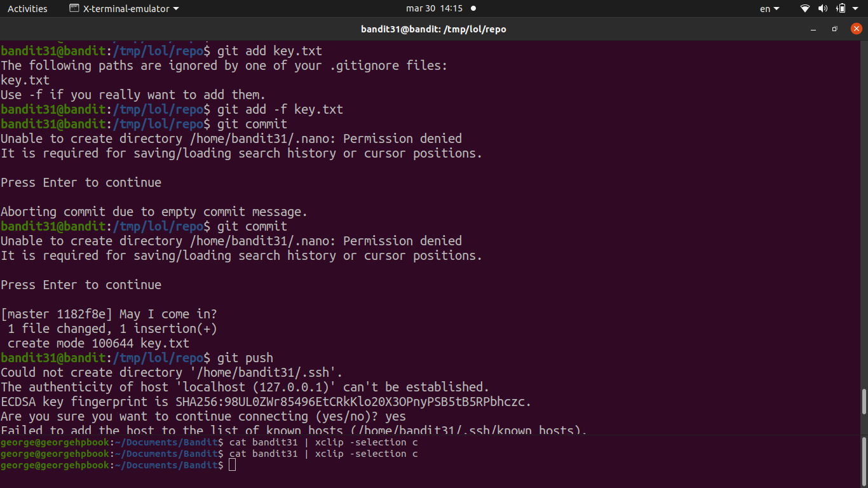This screenshot has height=488, width=868.
Task: Minimize the terminal window
Action: (813, 29)
